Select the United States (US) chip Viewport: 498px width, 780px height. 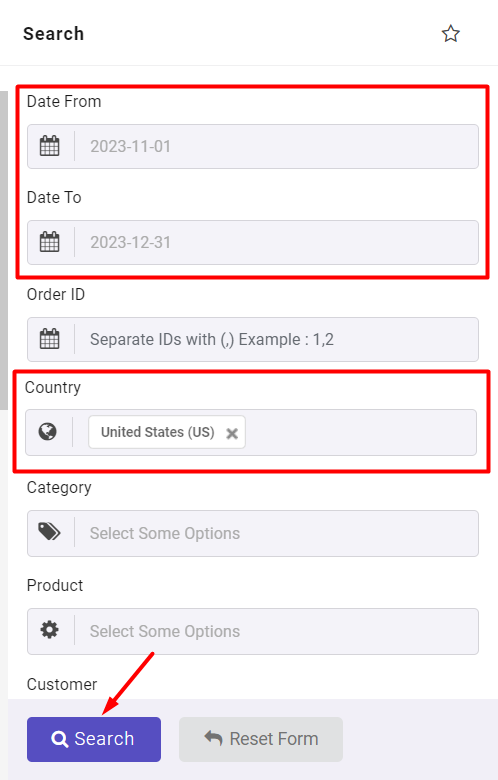(x=157, y=432)
